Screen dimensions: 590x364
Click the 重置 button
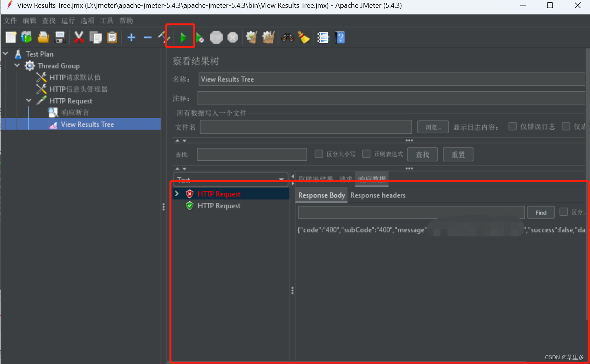[x=458, y=154]
